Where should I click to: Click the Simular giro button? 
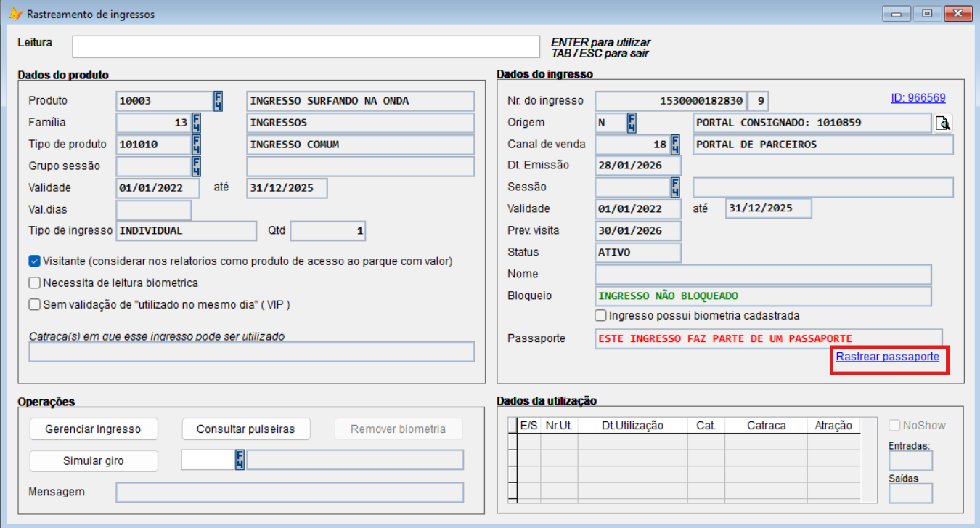(93, 460)
